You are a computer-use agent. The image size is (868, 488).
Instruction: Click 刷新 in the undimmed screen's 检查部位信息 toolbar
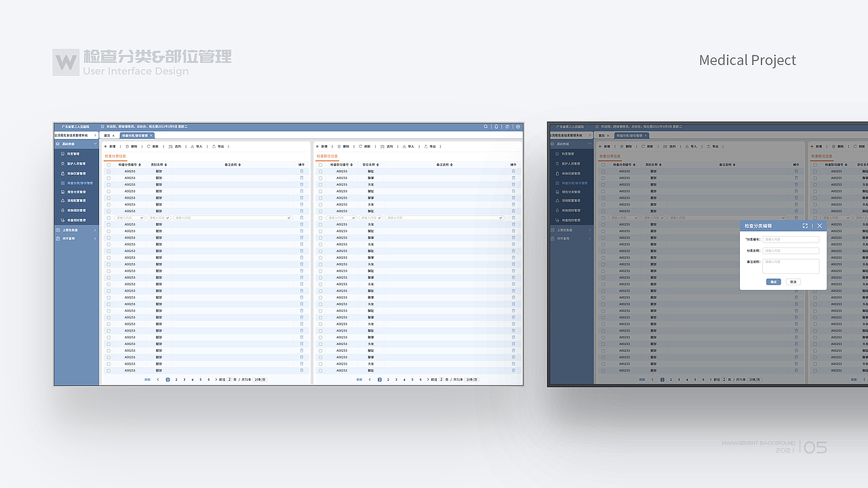[365, 146]
